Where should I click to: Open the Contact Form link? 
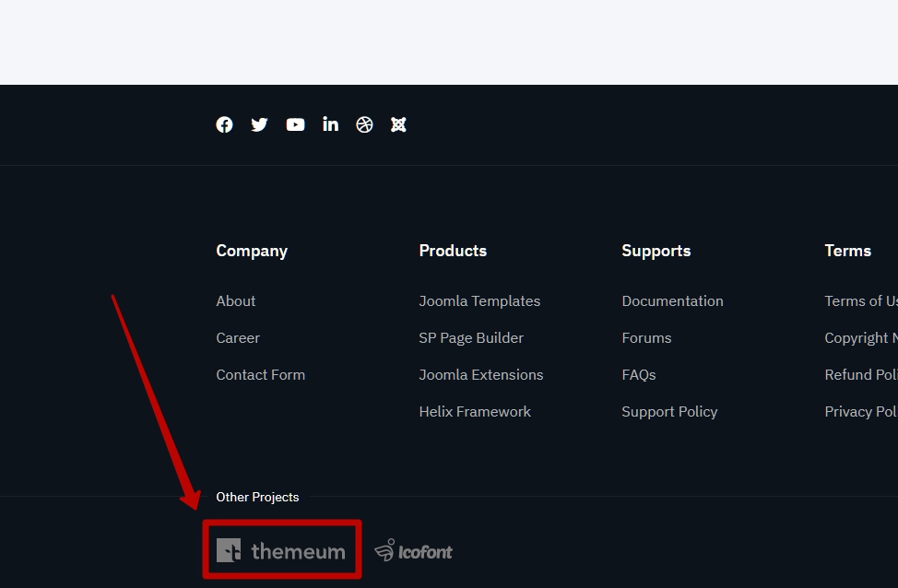click(260, 375)
